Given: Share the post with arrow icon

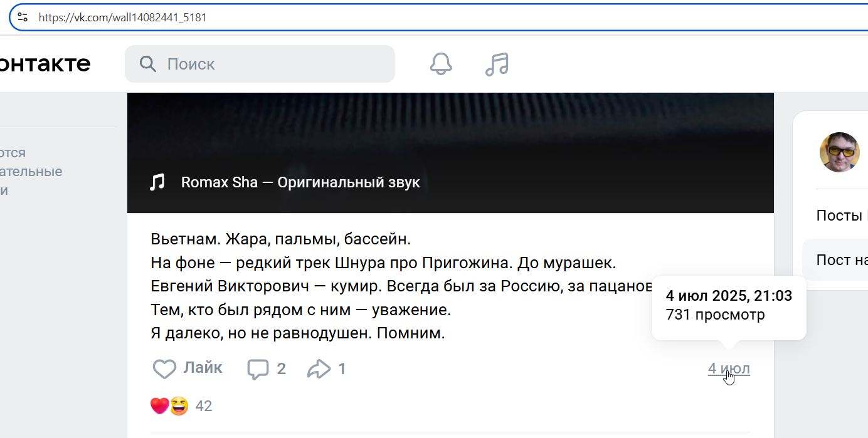Looking at the screenshot, I should pos(319,369).
